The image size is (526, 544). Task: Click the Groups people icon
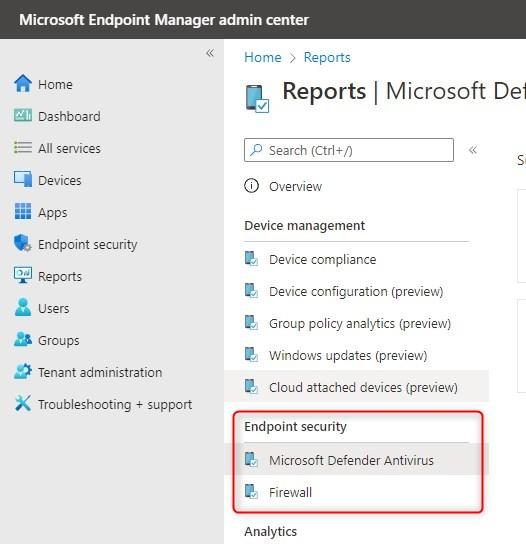point(23,339)
